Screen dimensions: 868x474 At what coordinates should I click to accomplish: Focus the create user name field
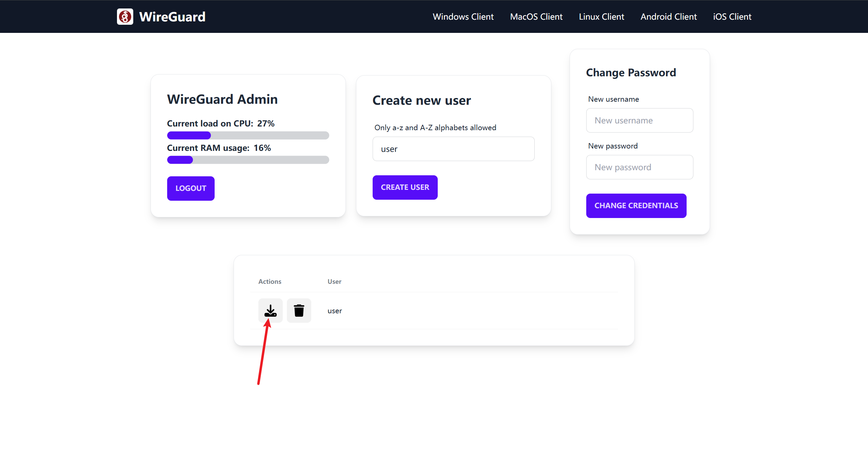(x=453, y=149)
